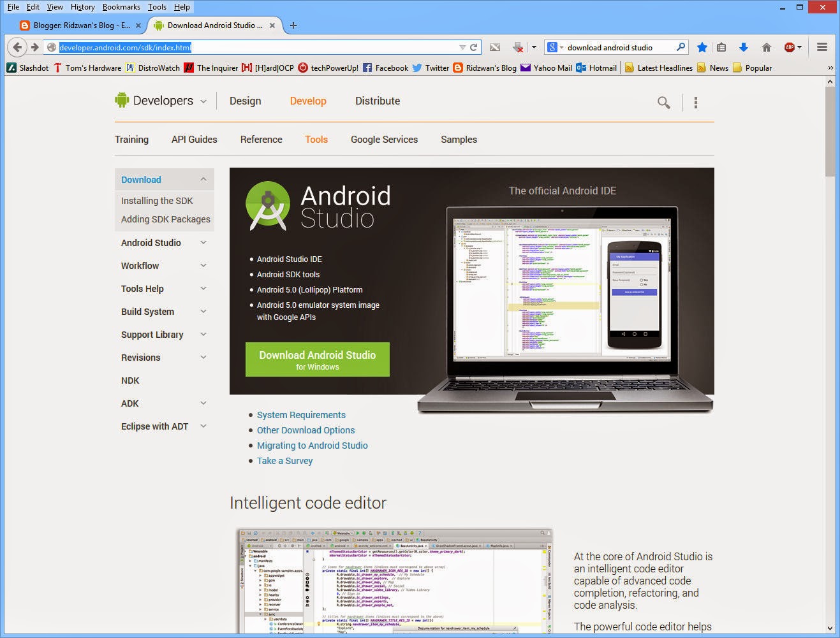Click the magnifier in the browser search box

click(x=681, y=47)
